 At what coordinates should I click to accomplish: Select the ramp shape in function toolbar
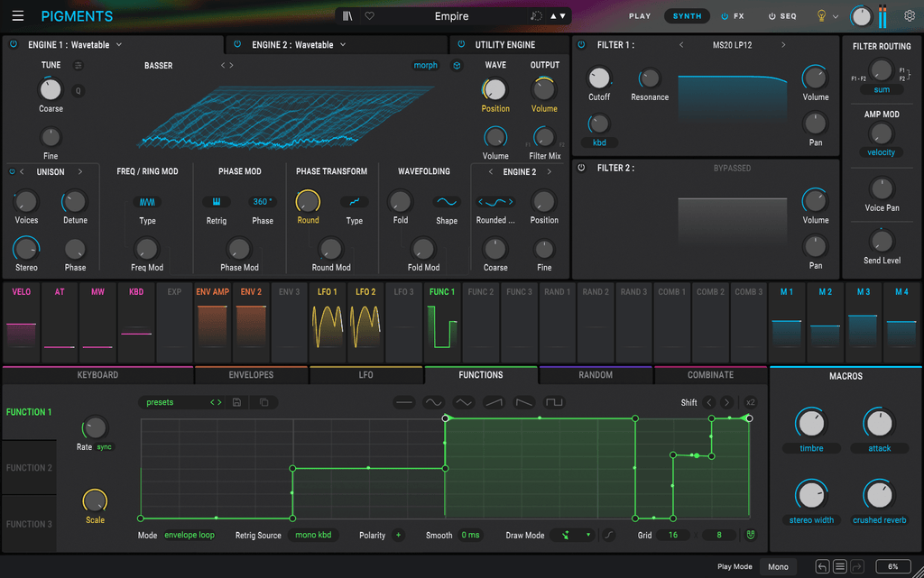494,403
